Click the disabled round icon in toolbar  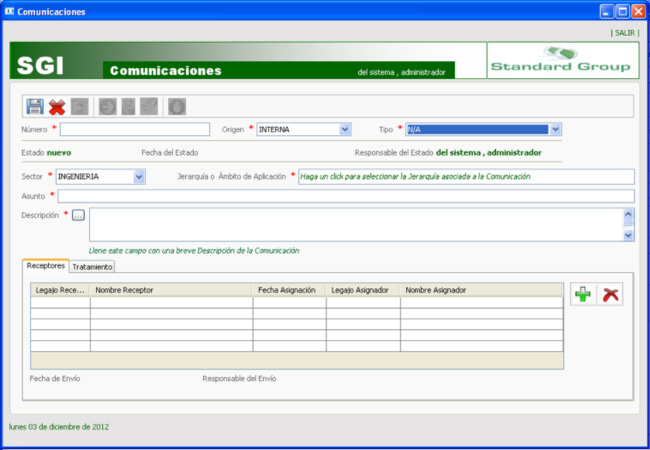point(175,107)
